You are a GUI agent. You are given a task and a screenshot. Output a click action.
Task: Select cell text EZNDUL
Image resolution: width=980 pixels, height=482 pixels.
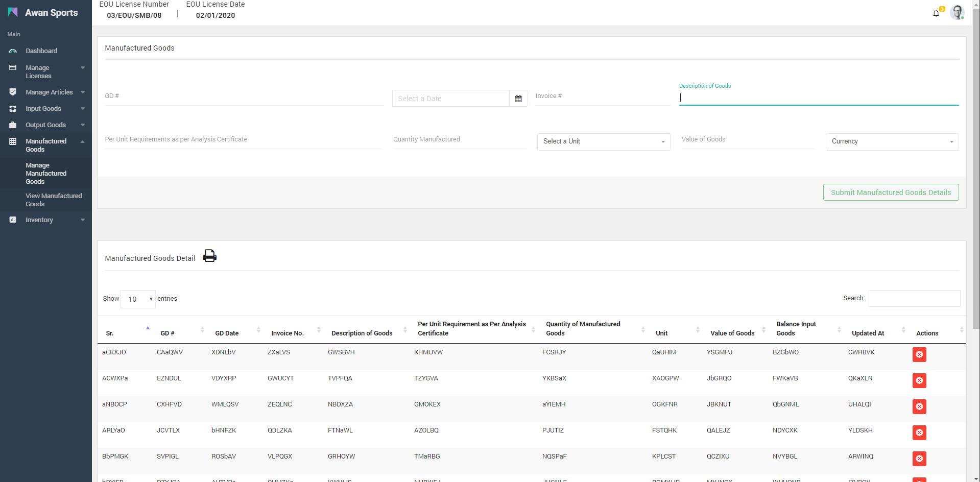[x=169, y=378]
